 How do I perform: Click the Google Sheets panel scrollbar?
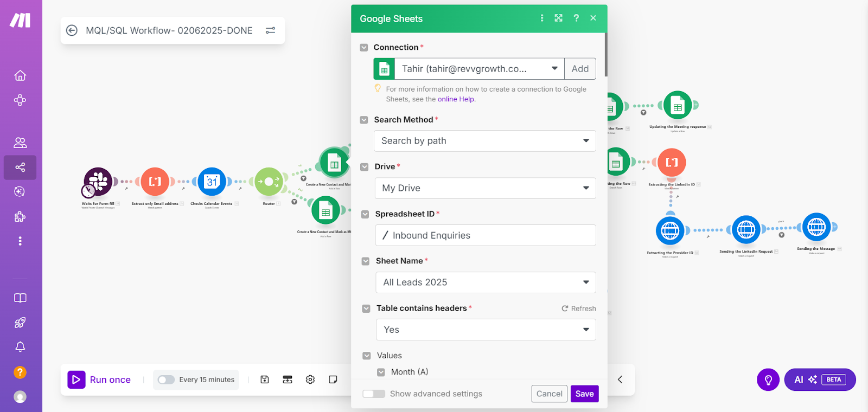(x=605, y=55)
